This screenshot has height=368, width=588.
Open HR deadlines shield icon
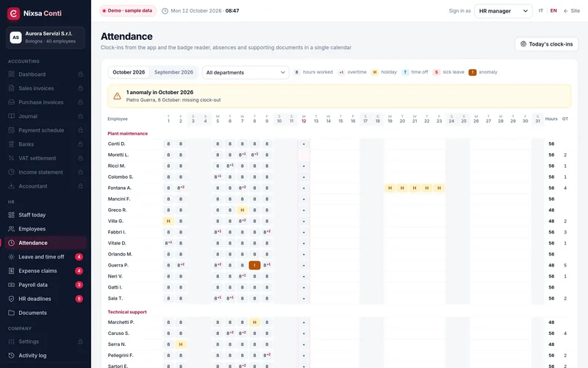pos(11,299)
